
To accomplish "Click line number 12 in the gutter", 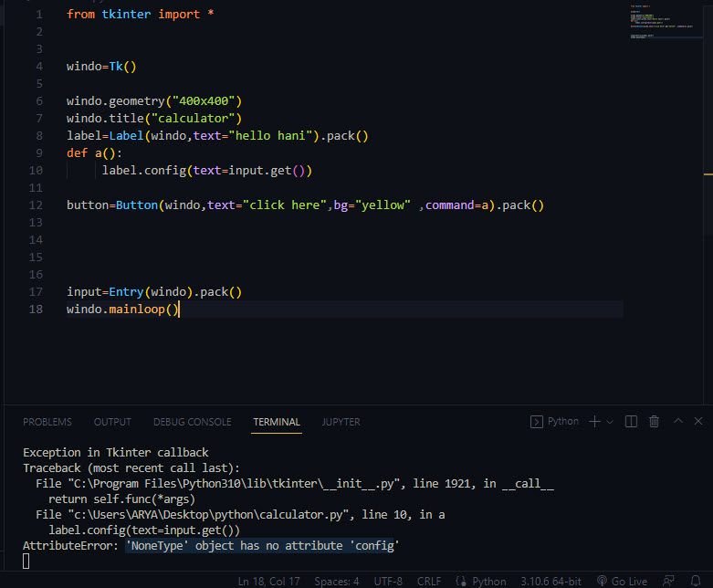I will click(36, 205).
